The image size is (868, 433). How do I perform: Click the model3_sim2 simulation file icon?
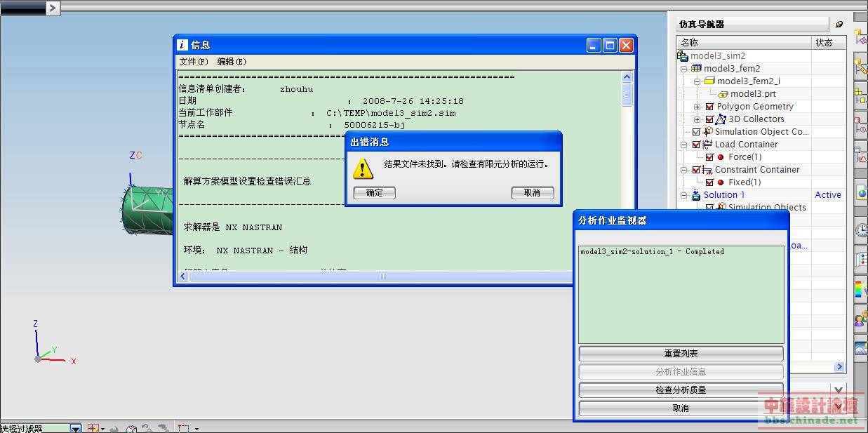pyautogui.click(x=683, y=56)
